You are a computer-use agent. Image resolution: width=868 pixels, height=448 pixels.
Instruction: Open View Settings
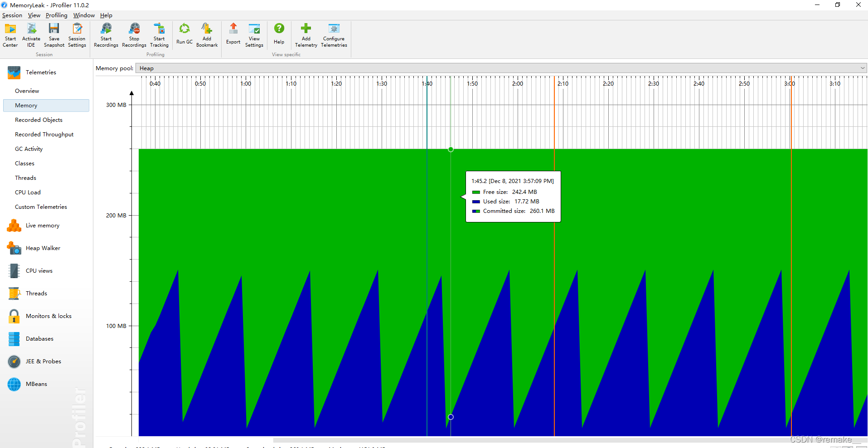(254, 35)
